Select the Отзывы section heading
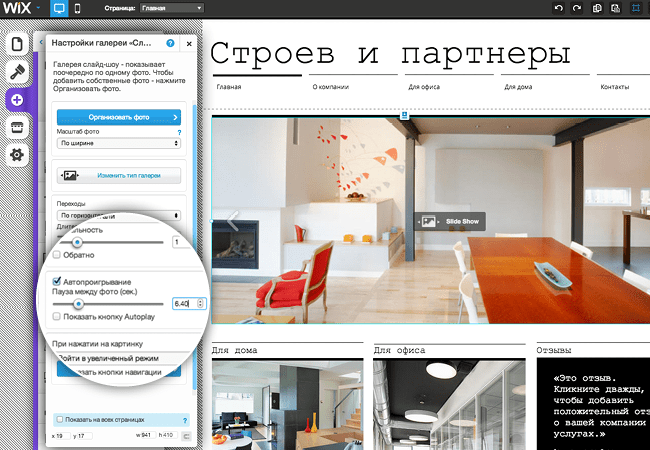Viewport: 650px width, 450px height. [554, 350]
